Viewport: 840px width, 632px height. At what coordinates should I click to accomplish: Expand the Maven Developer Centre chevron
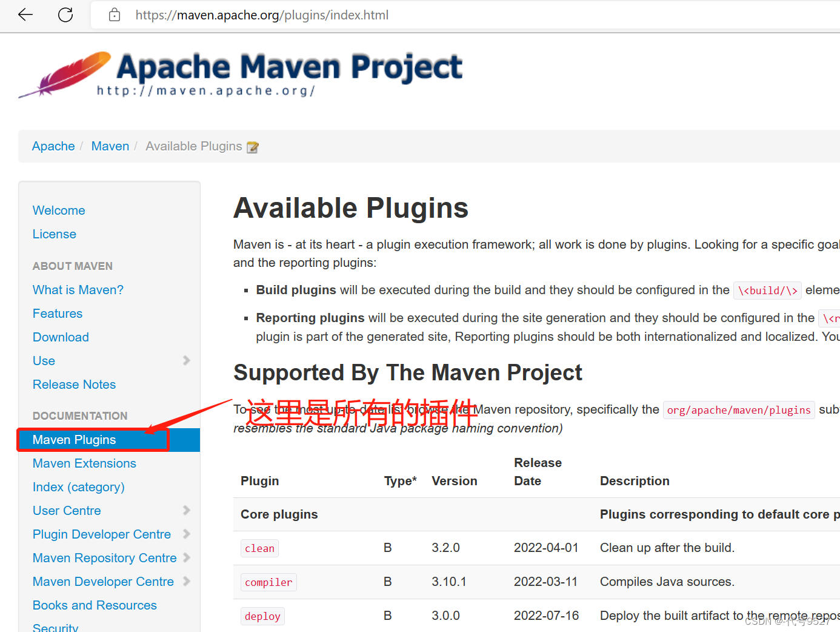[187, 581]
